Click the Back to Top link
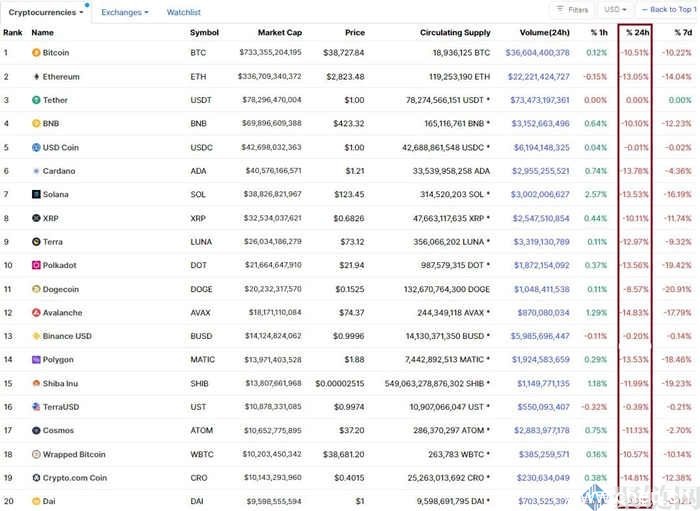Screen dimensions: 700x511 click(x=670, y=10)
